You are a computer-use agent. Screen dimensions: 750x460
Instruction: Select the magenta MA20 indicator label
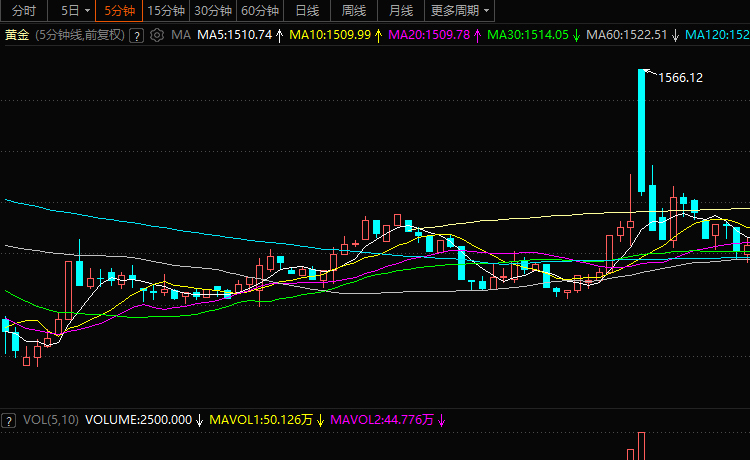[427, 35]
